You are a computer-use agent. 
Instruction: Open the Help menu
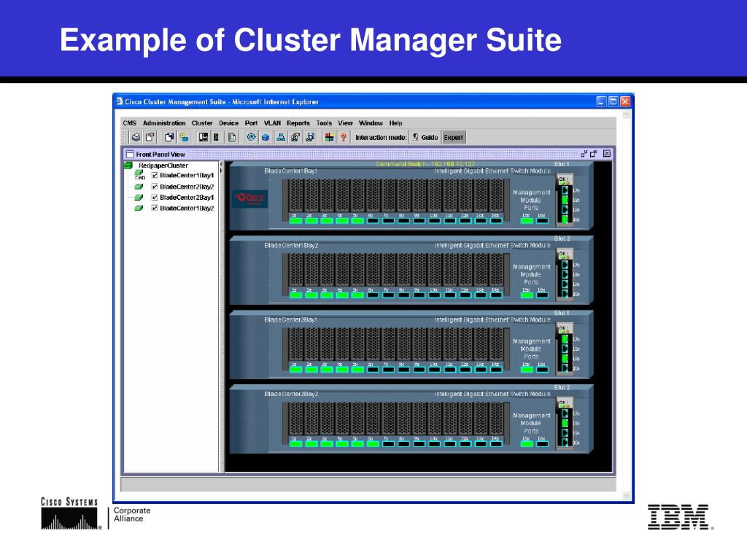point(396,122)
